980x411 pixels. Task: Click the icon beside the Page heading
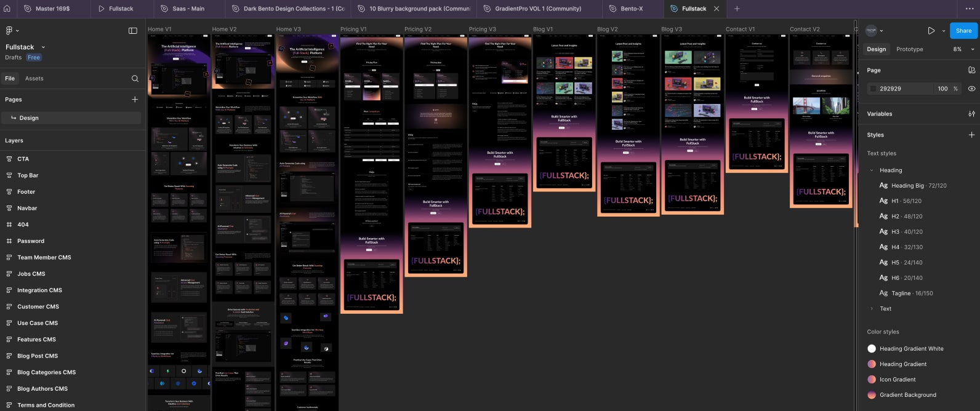[971, 70]
